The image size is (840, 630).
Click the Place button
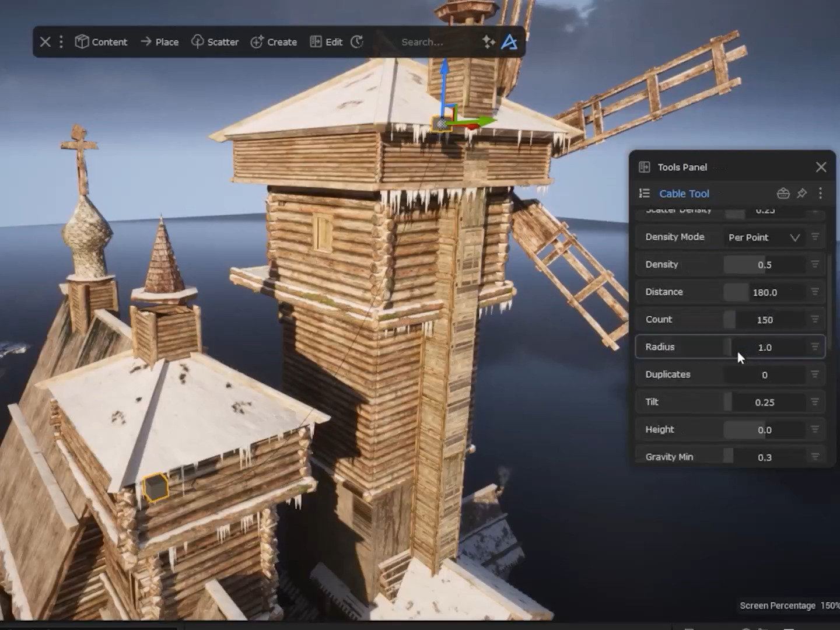160,42
